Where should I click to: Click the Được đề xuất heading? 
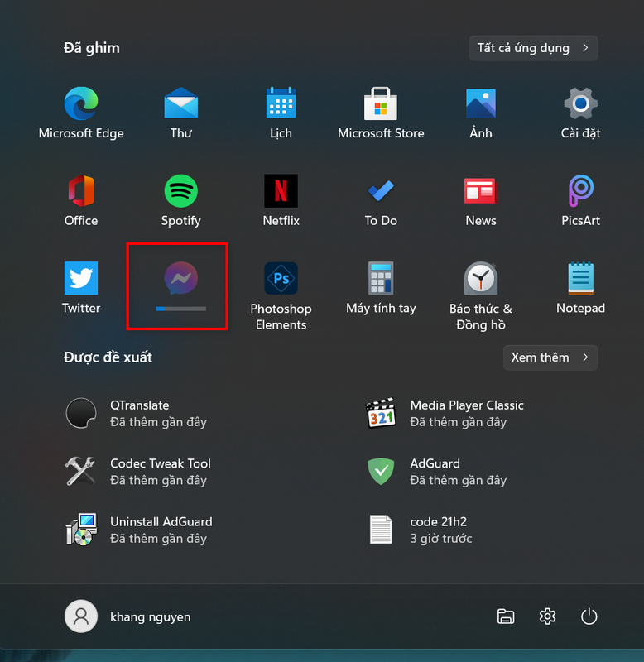[x=108, y=357]
